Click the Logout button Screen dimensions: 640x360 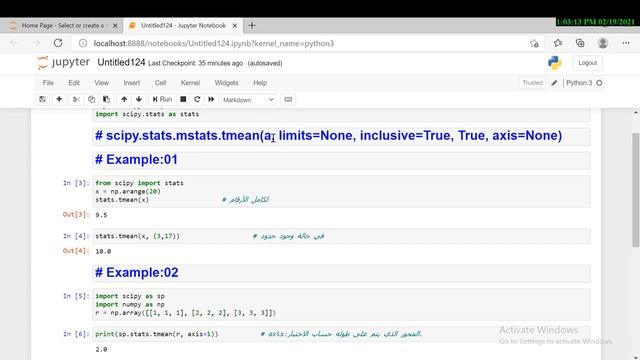click(x=587, y=63)
